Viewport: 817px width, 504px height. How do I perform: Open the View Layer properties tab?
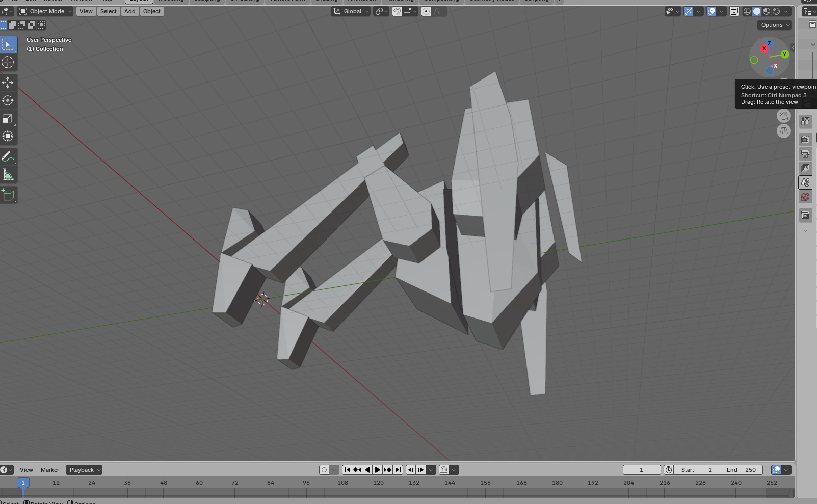[805, 168]
